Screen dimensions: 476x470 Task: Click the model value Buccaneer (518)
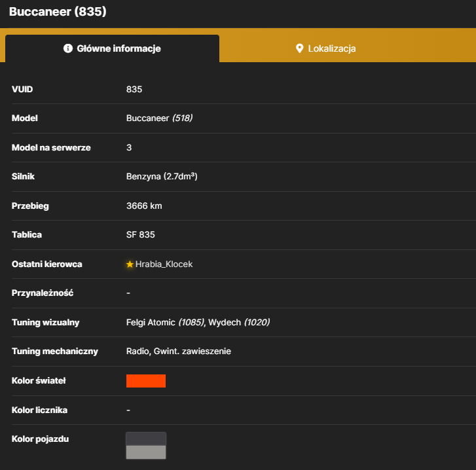pos(159,118)
